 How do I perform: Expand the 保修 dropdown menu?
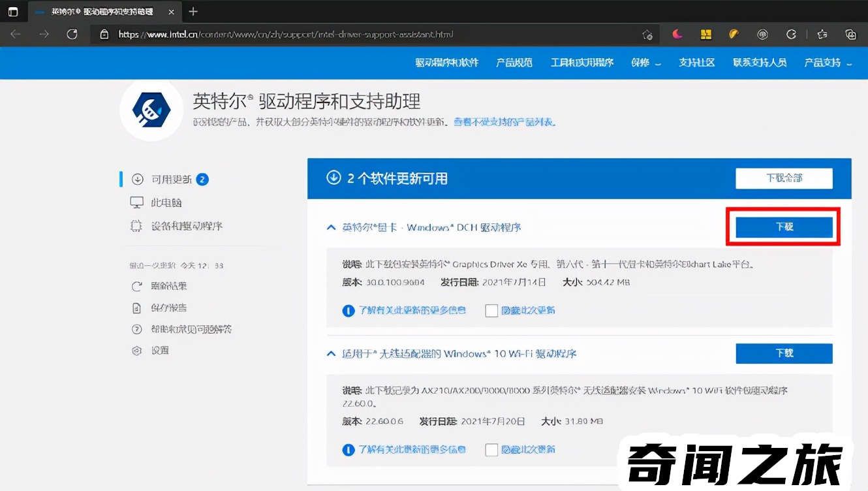[x=646, y=63]
